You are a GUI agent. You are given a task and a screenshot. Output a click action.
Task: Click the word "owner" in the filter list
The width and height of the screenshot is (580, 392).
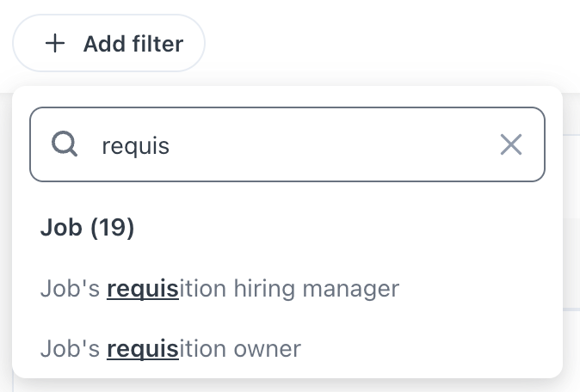click(267, 350)
